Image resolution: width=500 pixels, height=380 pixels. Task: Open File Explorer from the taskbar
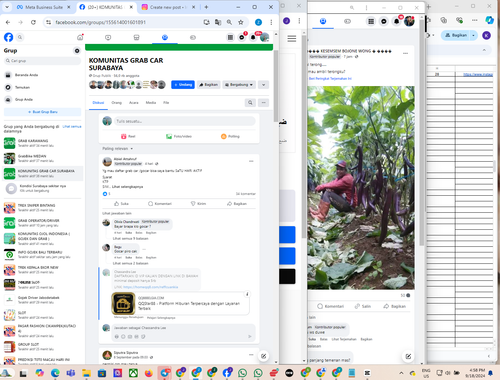[x=86, y=373]
